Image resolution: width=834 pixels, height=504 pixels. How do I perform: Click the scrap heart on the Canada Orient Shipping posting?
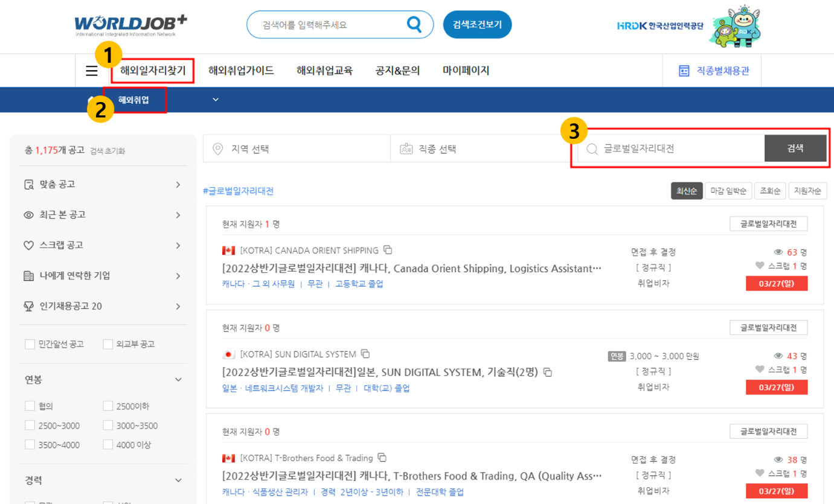pyautogui.click(x=760, y=266)
